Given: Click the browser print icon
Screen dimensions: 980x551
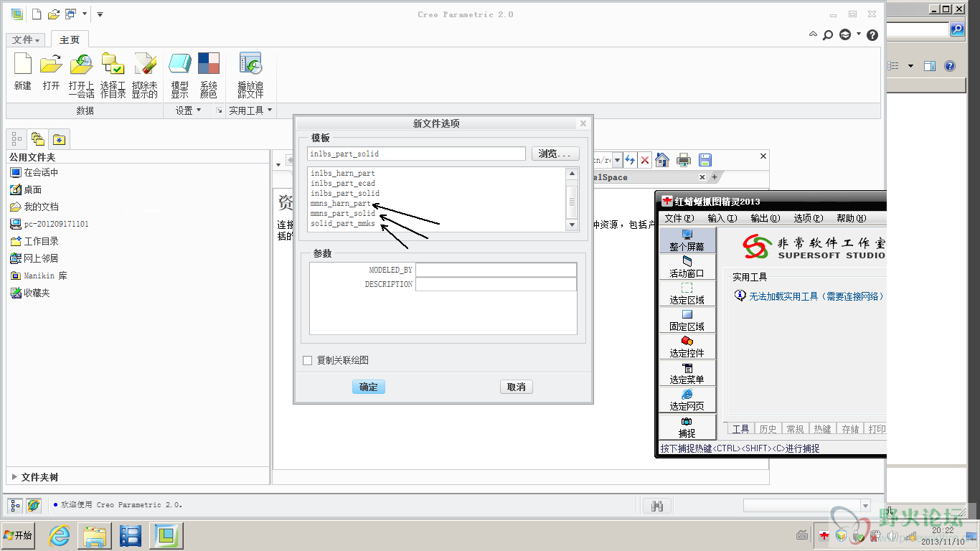Looking at the screenshot, I should coord(684,160).
